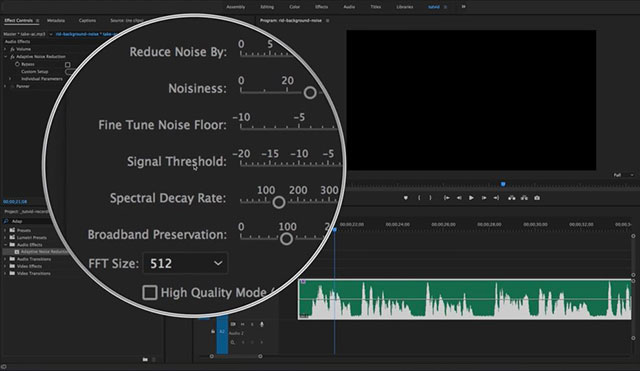The image size is (640, 371).
Task: Click the Audio Effects folder icon
Action: coord(12,244)
